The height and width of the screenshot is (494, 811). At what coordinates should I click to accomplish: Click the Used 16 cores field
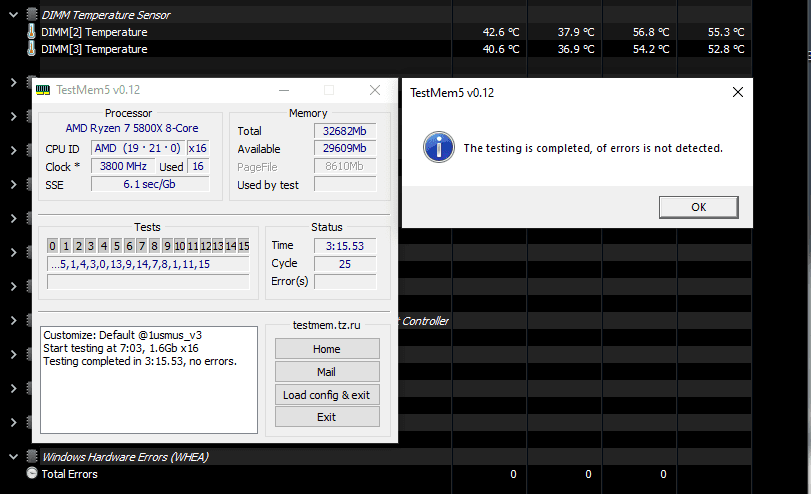click(x=198, y=166)
